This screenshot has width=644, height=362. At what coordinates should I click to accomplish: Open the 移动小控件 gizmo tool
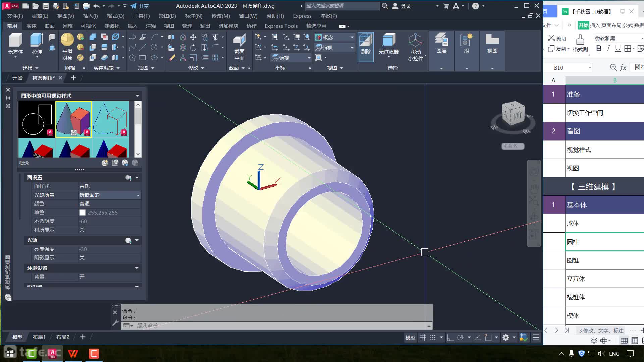416,47
